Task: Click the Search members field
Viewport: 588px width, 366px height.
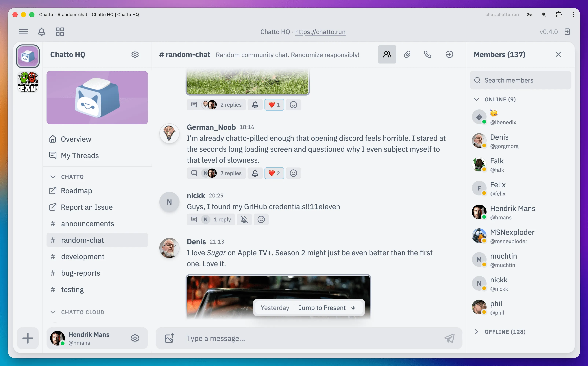Action: tap(520, 80)
